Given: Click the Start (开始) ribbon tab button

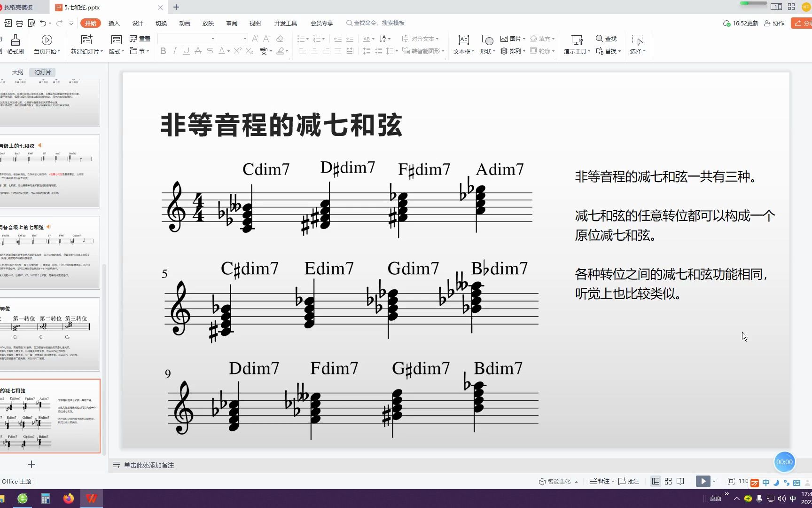Looking at the screenshot, I should coord(91,23).
